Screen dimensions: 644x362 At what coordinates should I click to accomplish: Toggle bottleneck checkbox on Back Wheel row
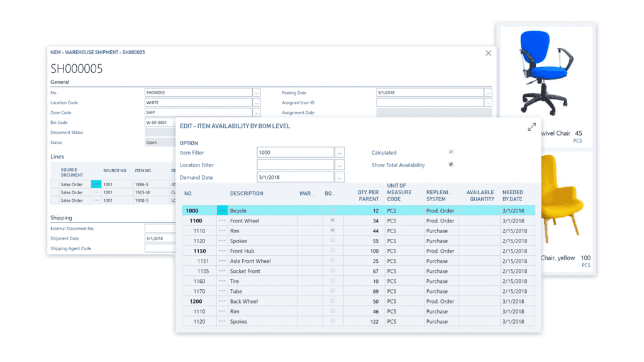tap(333, 301)
